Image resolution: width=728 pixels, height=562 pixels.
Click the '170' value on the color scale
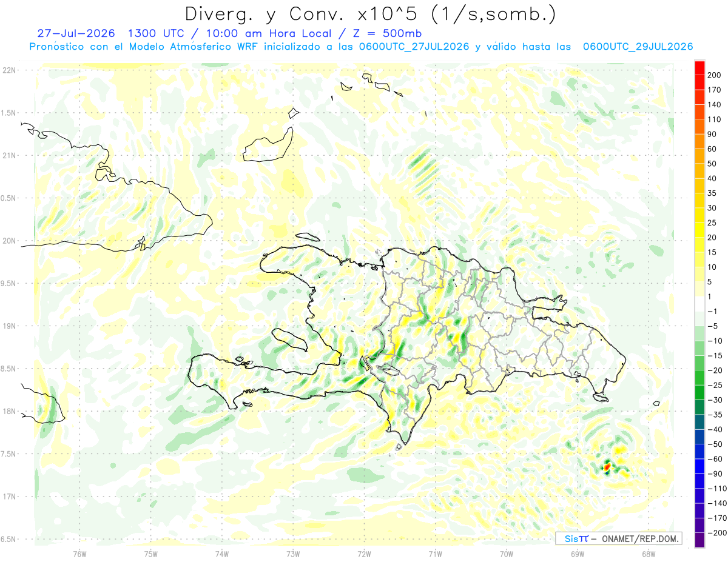pyautogui.click(x=713, y=90)
